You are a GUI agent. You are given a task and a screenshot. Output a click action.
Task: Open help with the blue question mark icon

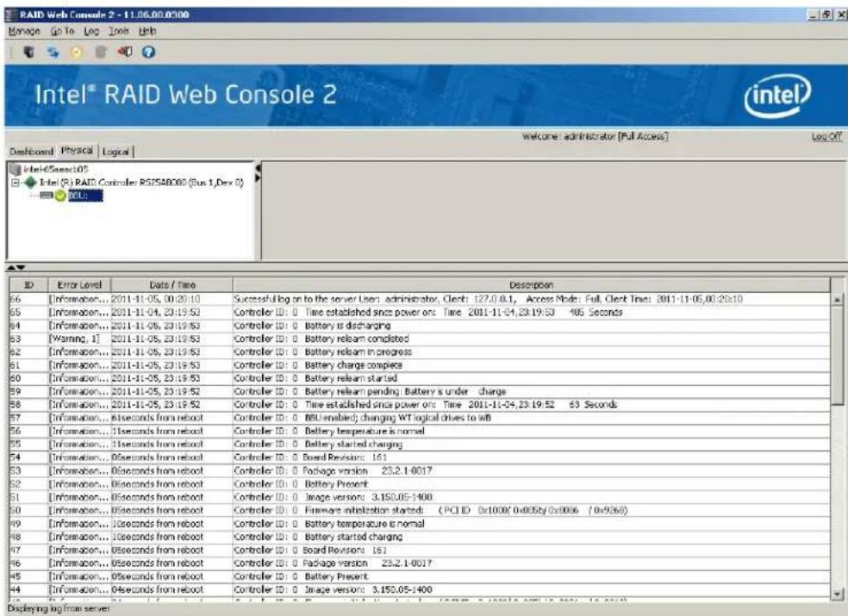149,52
